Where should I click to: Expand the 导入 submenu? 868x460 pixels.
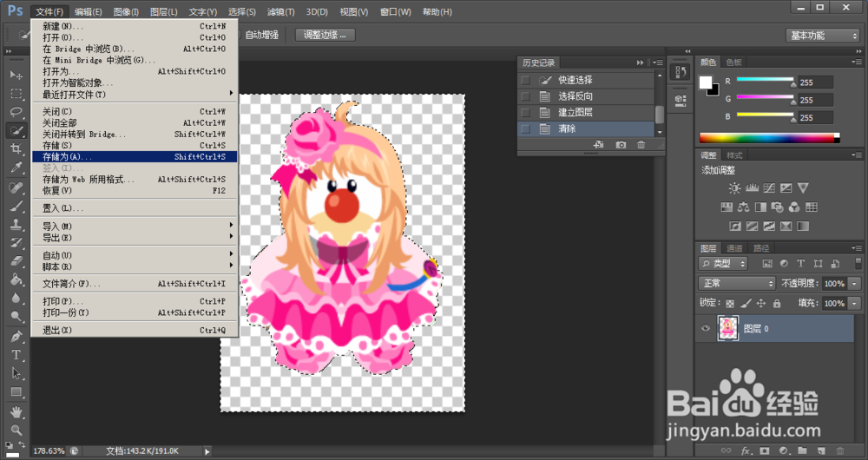(x=135, y=226)
